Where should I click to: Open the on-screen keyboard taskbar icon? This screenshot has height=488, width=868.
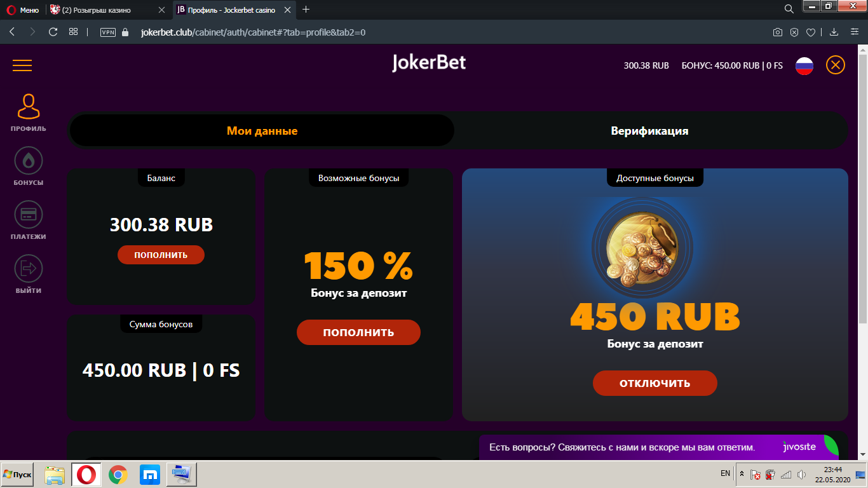(x=182, y=475)
